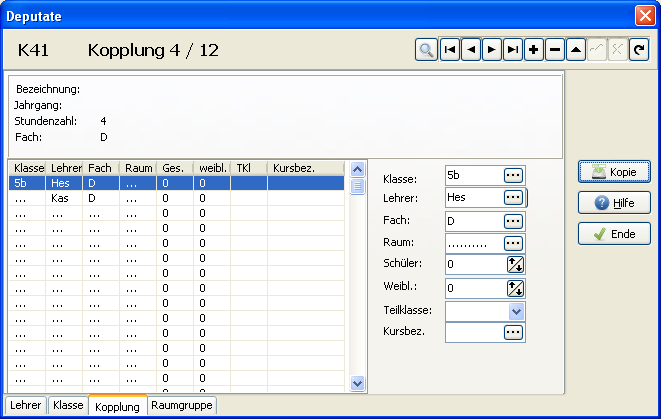The height and width of the screenshot is (419, 661).
Task: Jump to the first record
Action: point(450,50)
